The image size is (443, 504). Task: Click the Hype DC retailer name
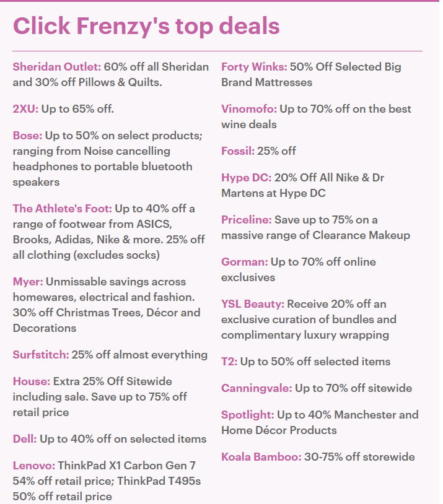click(x=247, y=178)
